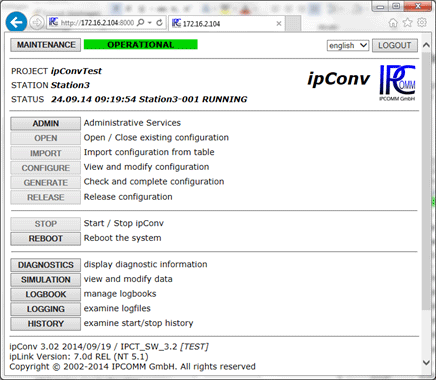Click the IPCOMM GmbH logo
Viewport: 436px width, 380px height.
(397, 83)
